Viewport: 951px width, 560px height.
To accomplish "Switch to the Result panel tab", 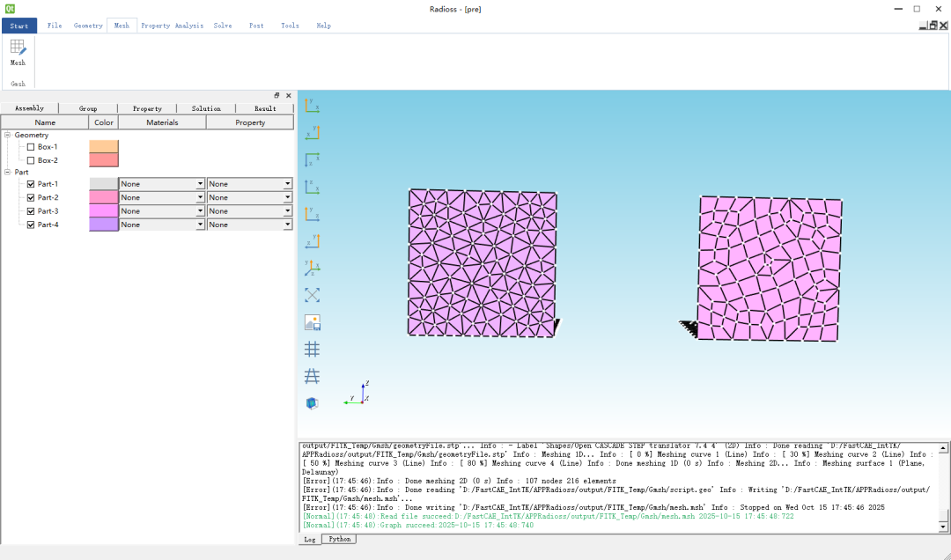I will click(265, 108).
